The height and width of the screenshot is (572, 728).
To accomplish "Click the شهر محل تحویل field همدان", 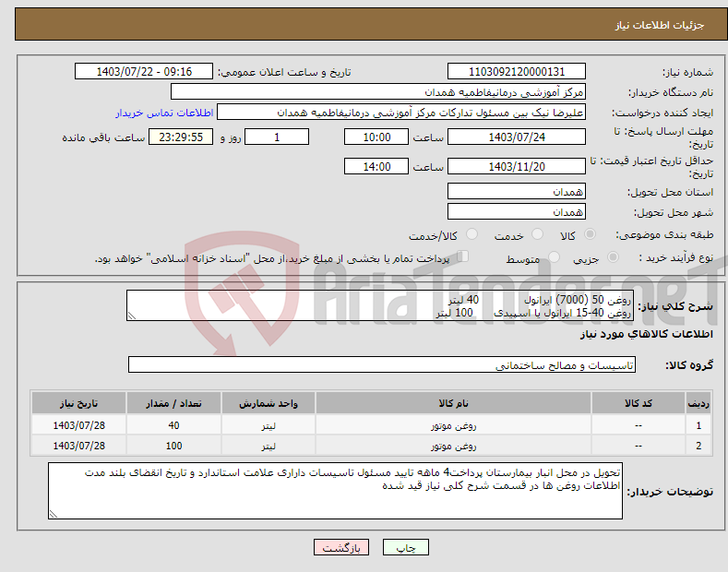I will tap(517, 211).
